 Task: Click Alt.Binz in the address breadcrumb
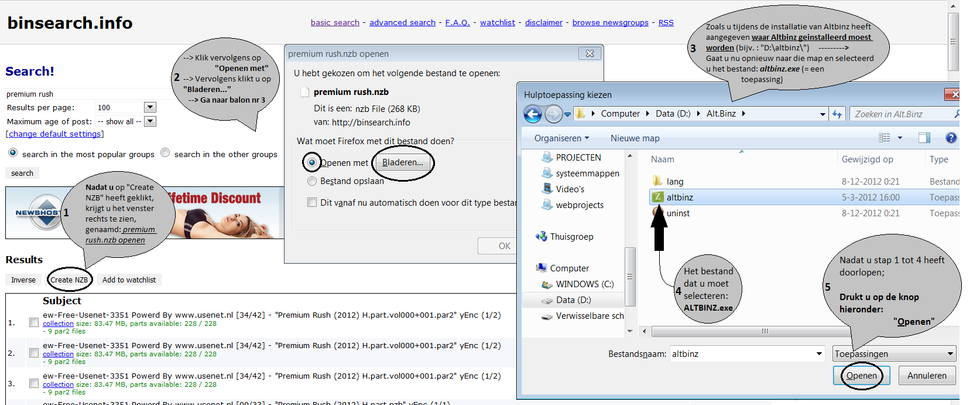tap(721, 114)
